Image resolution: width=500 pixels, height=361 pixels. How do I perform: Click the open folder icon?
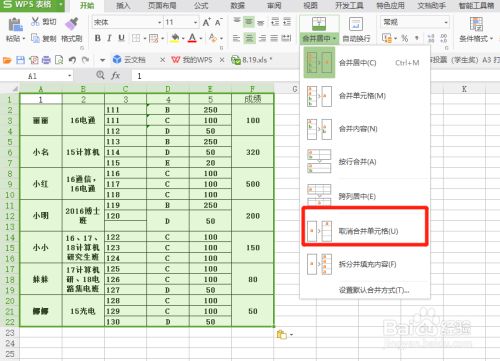(7, 60)
